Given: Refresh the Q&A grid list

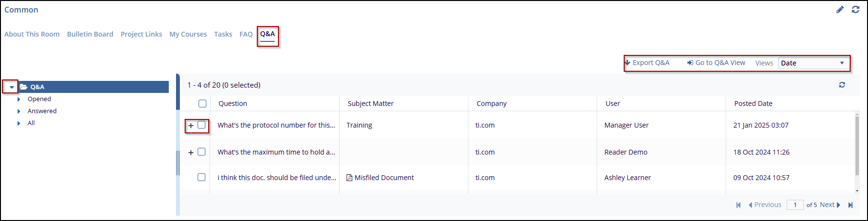Looking at the screenshot, I should (842, 85).
